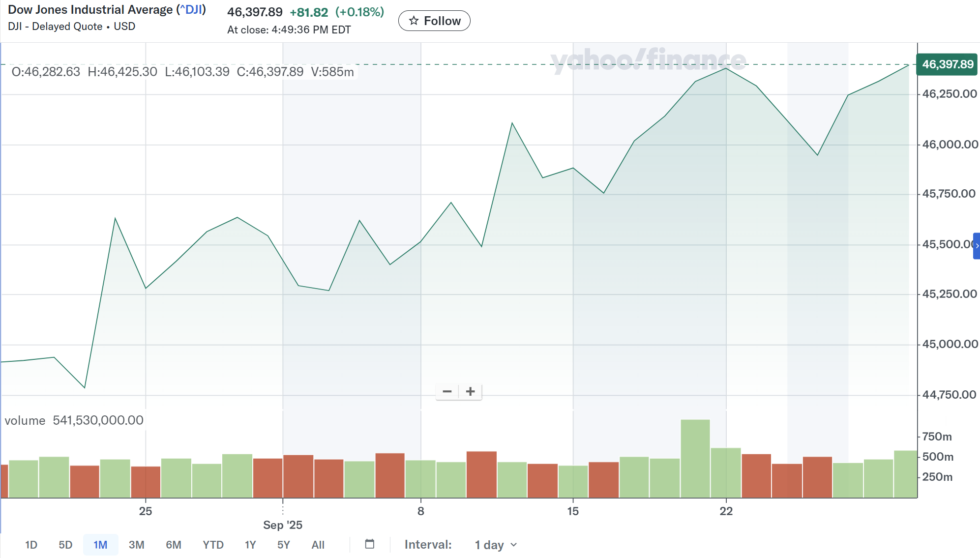Click the 22 date axis marker
This screenshot has height=558, width=980.
pyautogui.click(x=726, y=511)
